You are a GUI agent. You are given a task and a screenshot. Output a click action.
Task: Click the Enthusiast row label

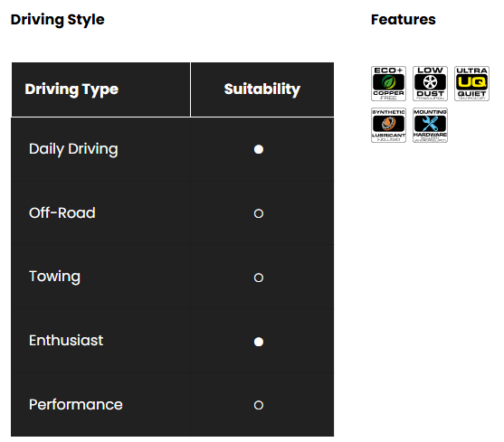point(66,340)
